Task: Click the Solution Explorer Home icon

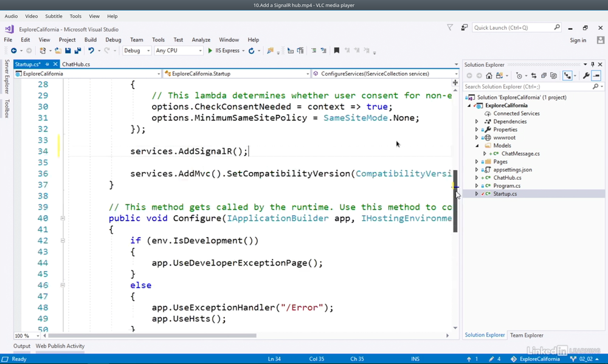Action: coord(489,76)
